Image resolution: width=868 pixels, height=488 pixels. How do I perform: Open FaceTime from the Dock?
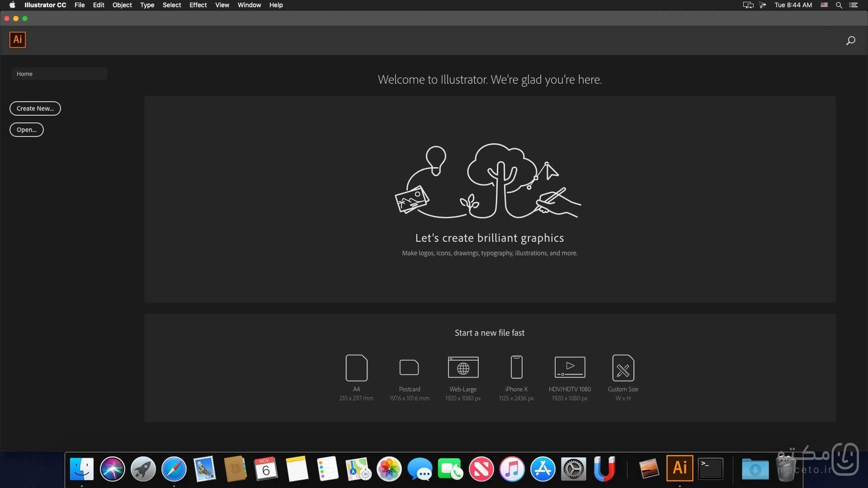coord(451,469)
